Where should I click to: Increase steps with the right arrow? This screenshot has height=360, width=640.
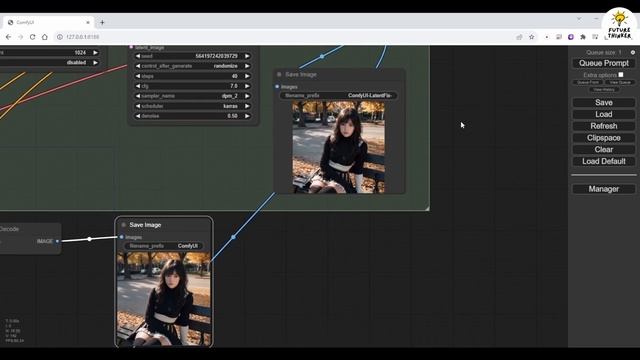tap(247, 76)
